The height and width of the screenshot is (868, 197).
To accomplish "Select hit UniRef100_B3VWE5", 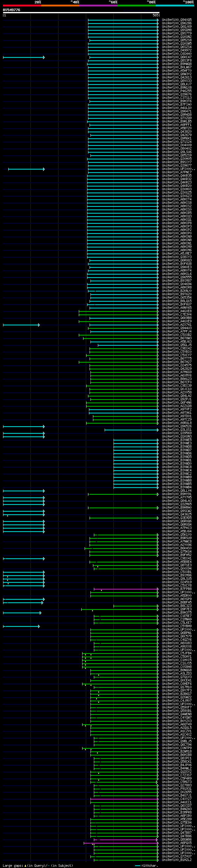I will click(x=177, y=440).
